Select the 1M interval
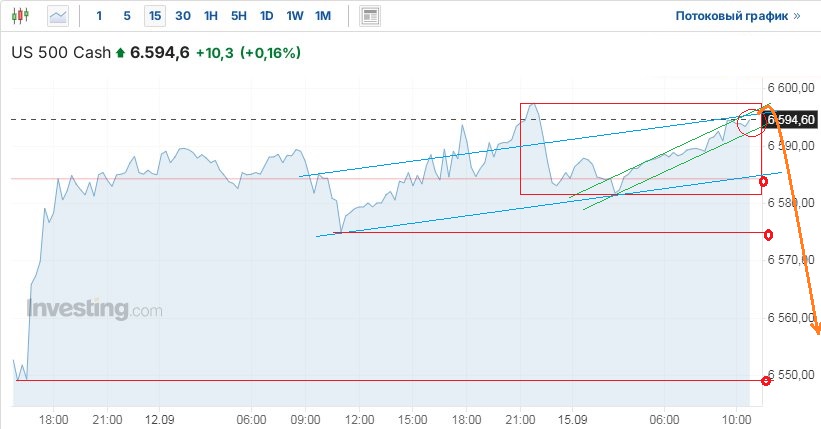 (x=322, y=16)
